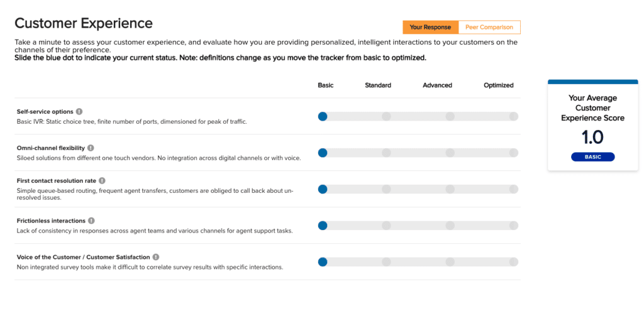
Task: Click the BASIC score badge
Action: [592, 157]
